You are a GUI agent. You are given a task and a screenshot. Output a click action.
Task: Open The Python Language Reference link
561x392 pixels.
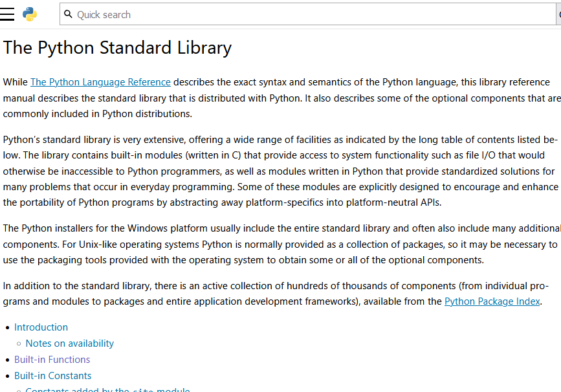pos(100,82)
